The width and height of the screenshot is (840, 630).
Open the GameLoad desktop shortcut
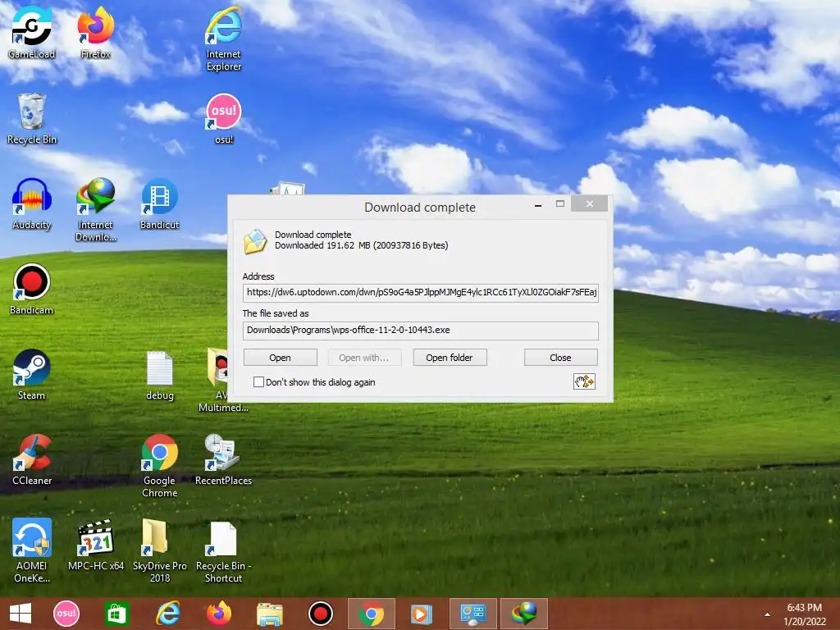(32, 32)
